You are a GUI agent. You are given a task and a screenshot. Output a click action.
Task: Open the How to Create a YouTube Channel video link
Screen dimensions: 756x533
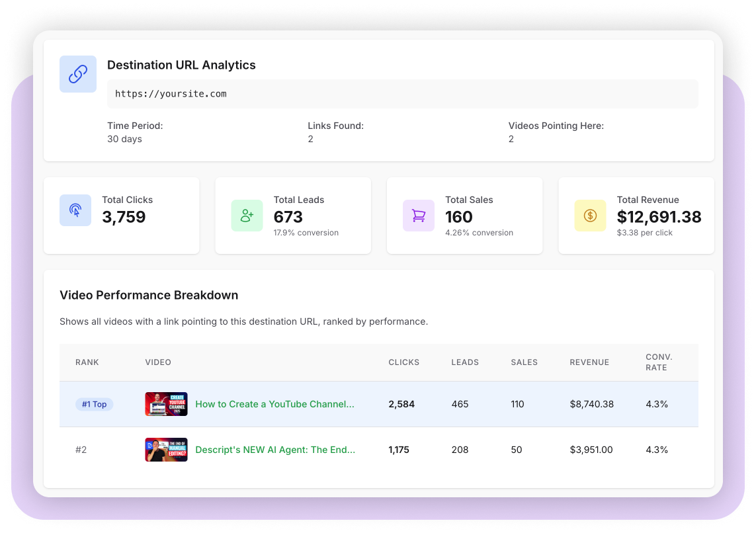275,404
